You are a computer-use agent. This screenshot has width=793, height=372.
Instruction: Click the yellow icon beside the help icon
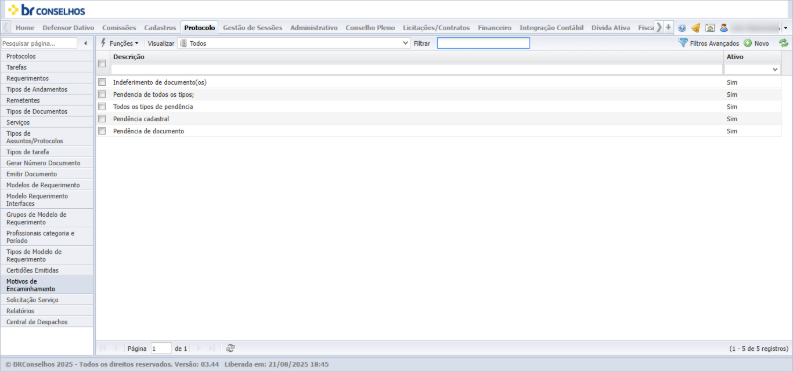(x=696, y=28)
